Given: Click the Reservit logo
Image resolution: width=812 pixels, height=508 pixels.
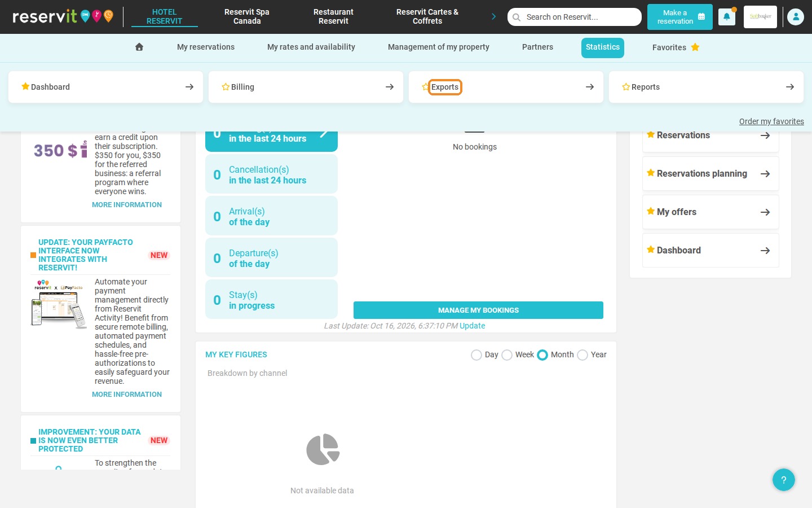Looking at the screenshot, I should (63, 16).
